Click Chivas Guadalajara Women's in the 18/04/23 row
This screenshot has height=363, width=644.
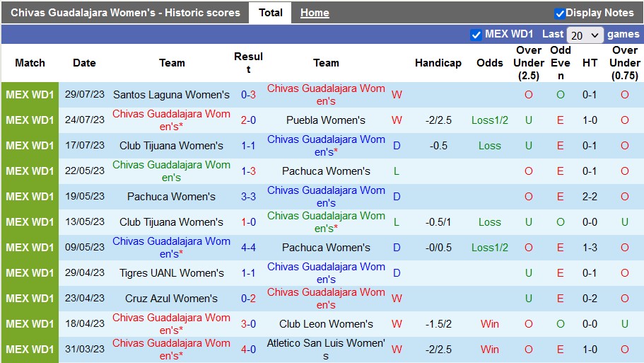tap(171, 324)
